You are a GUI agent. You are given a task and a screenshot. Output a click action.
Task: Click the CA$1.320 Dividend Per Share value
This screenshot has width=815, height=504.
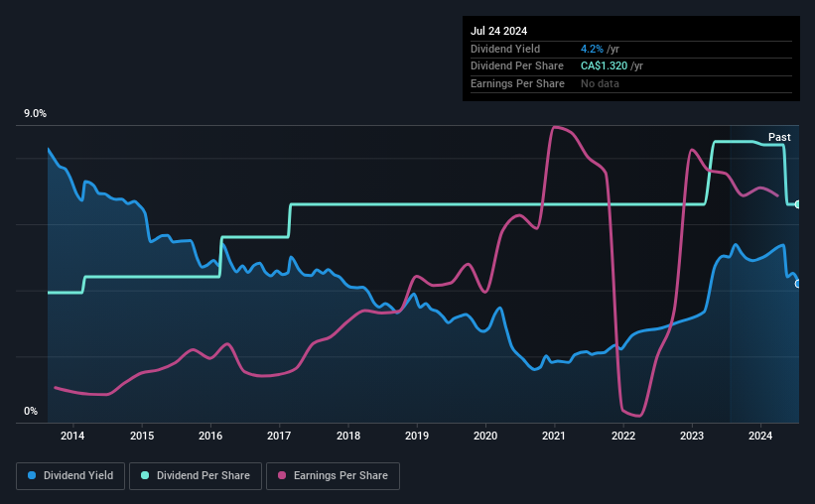tap(604, 66)
